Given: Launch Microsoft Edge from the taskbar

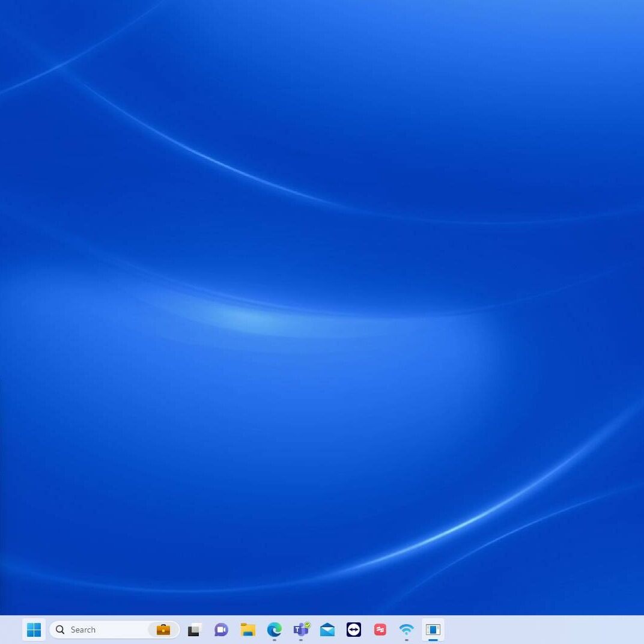Looking at the screenshot, I should [x=275, y=630].
